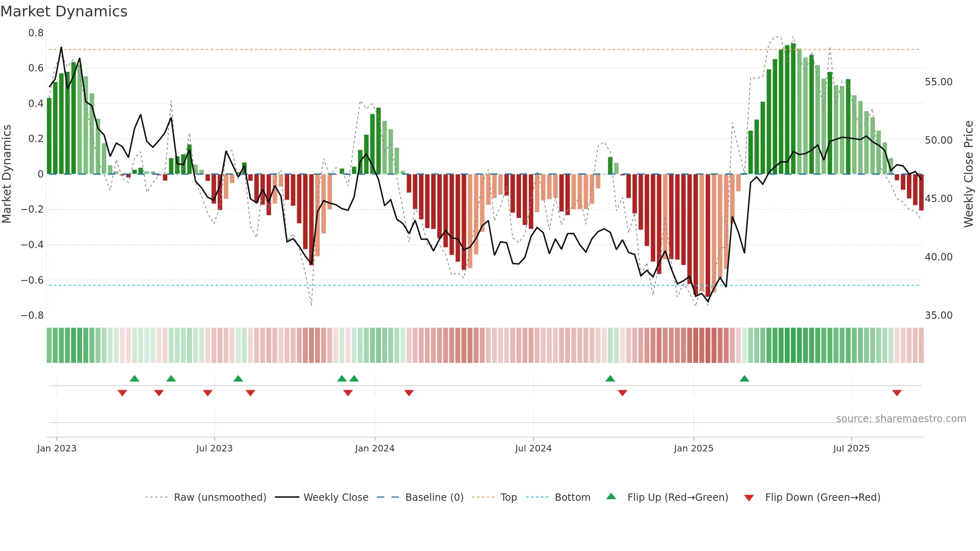This screenshot has height=551, width=980.
Task: Click the Jul 2024 x-axis label
Action: tap(533, 448)
